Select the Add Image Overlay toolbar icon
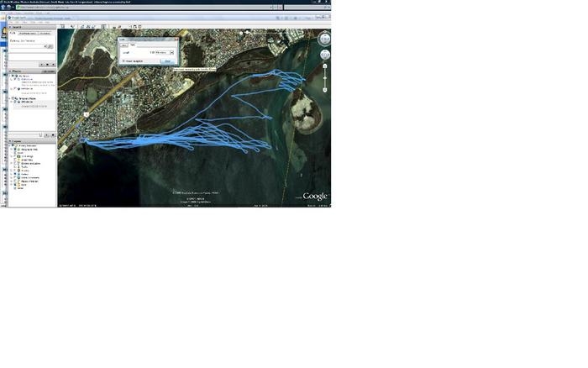This screenshot has width=588, height=368. click(92, 27)
